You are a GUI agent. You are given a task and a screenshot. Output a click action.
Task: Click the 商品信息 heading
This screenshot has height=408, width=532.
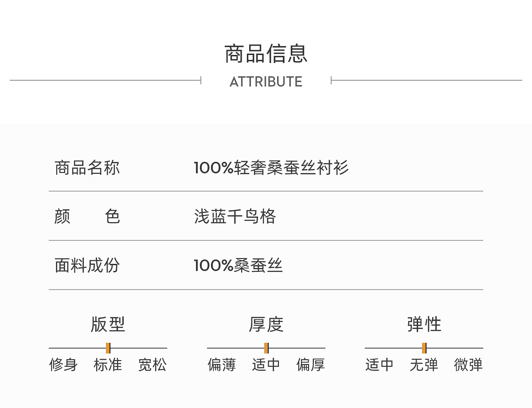pos(266,54)
